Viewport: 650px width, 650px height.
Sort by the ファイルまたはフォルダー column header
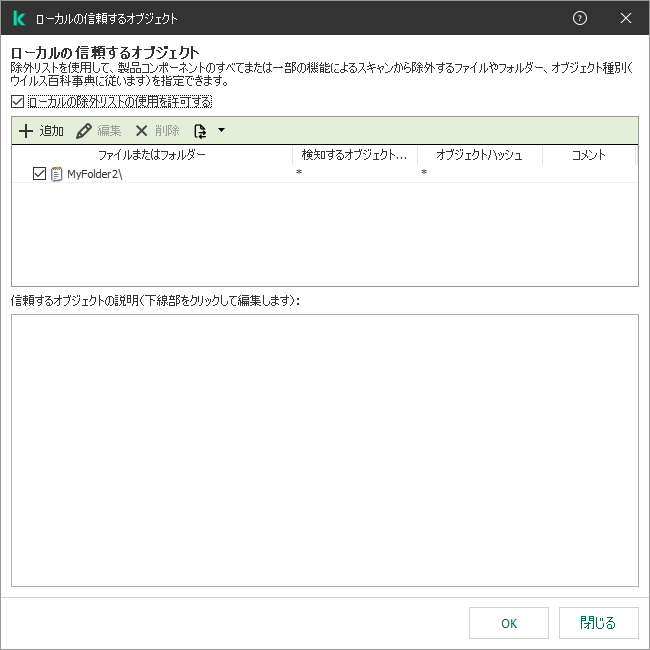(152, 155)
